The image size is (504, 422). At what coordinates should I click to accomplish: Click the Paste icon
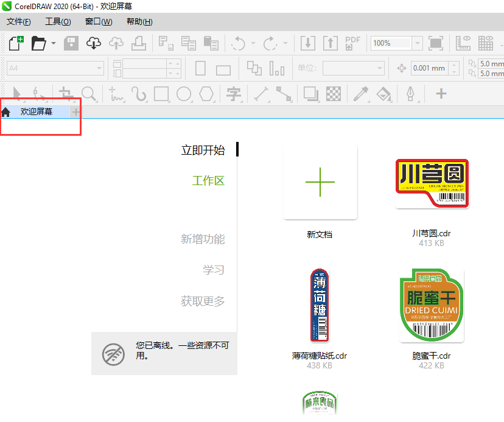pos(211,43)
